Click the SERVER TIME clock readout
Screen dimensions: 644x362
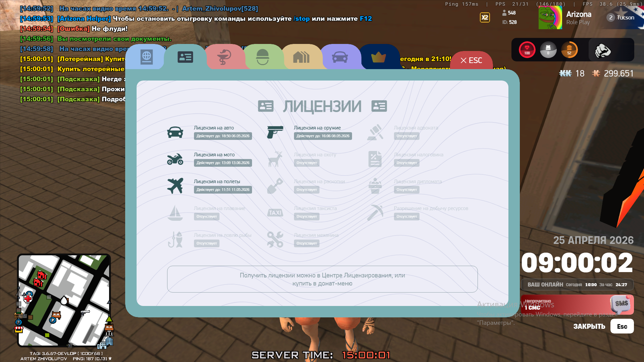tap(321, 355)
